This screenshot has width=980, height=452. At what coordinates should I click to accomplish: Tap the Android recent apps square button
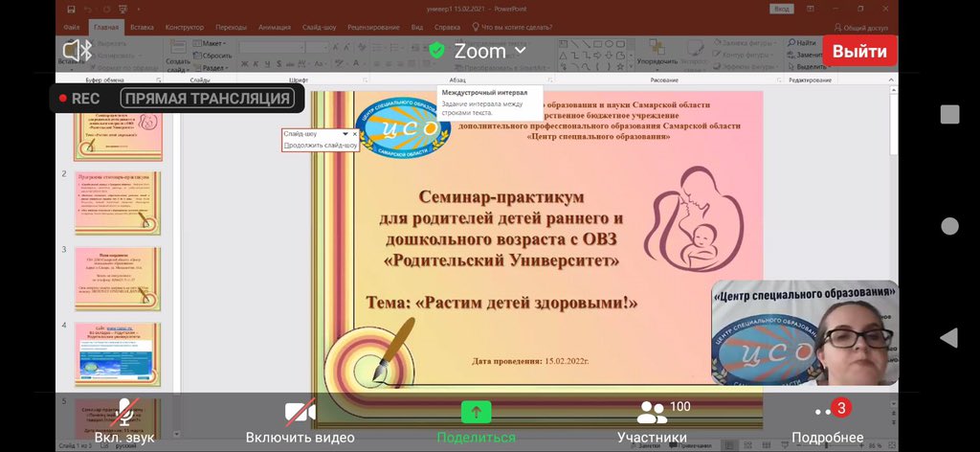[x=949, y=115]
